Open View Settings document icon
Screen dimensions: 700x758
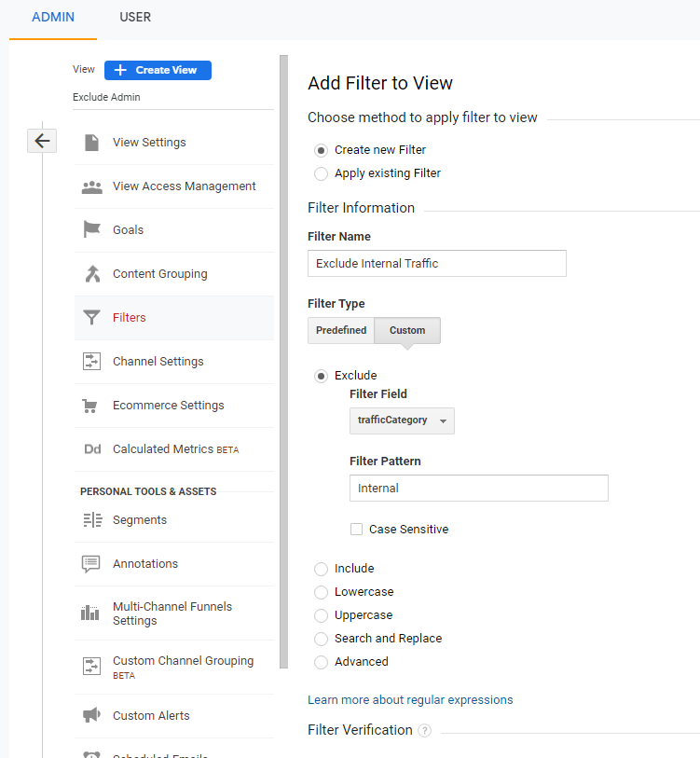pyautogui.click(x=91, y=143)
